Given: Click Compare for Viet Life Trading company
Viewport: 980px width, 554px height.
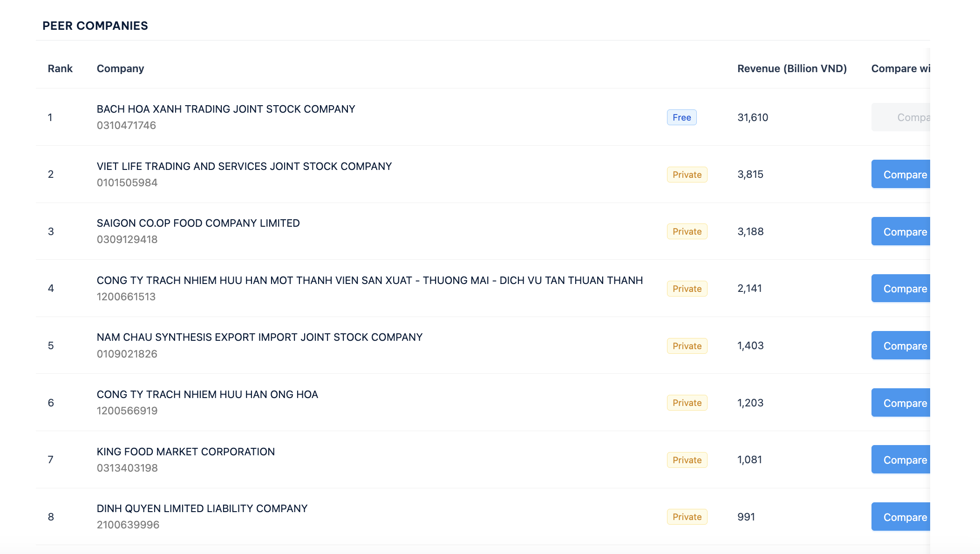Looking at the screenshot, I should coord(901,174).
